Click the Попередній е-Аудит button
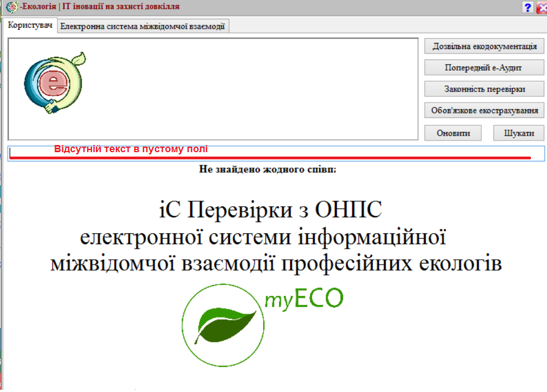The height and width of the screenshot is (392, 547). 484,68
